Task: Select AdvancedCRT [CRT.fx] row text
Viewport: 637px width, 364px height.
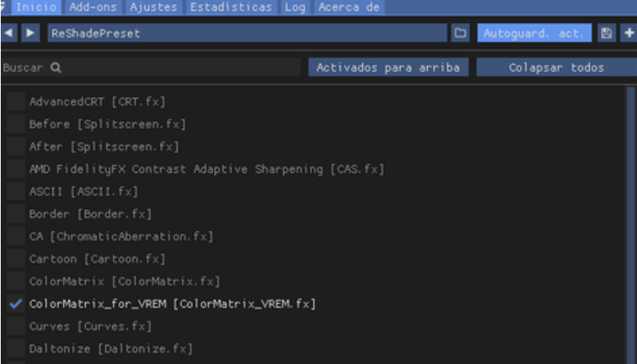Action: tap(97, 102)
